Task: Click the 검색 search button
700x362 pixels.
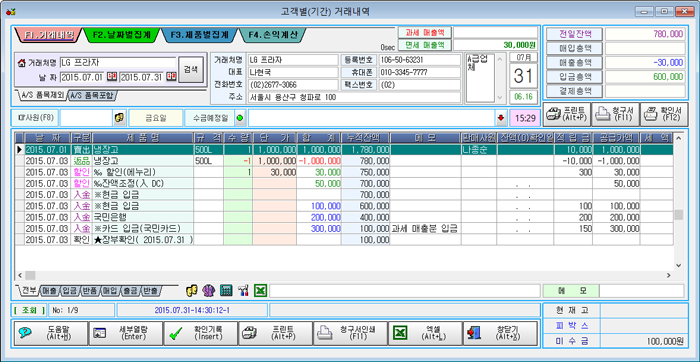Action: 191,69
